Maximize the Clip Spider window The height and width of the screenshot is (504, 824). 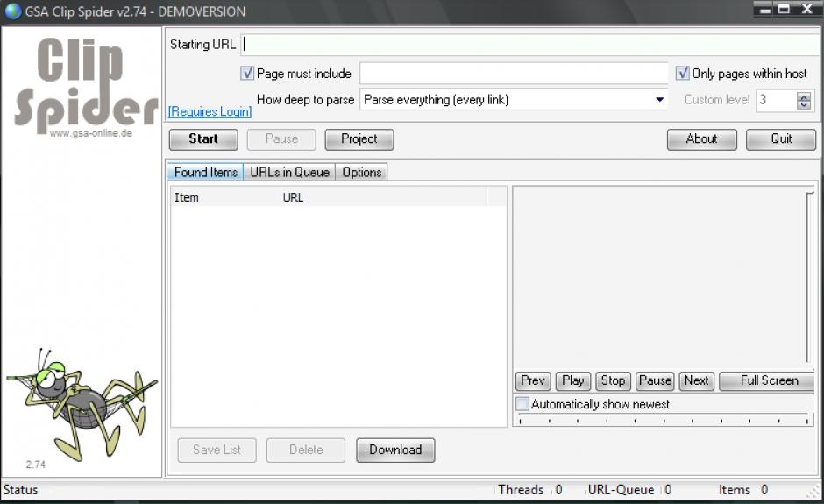coord(784,9)
